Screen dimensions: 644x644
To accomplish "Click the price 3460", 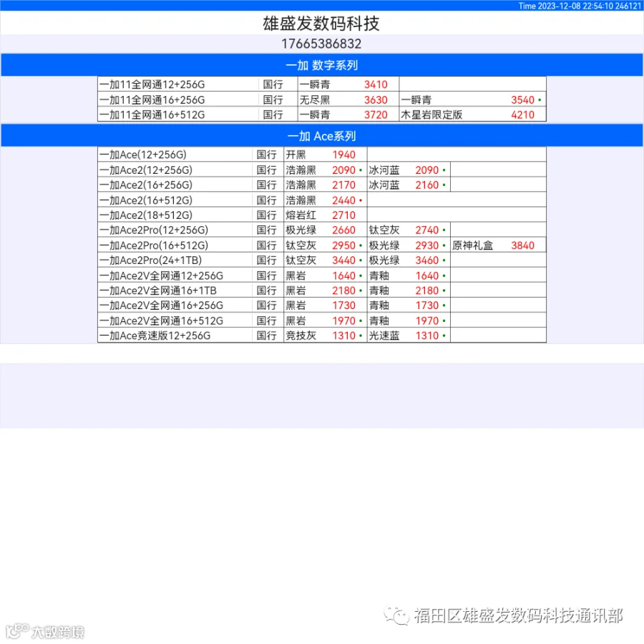I will tap(427, 260).
